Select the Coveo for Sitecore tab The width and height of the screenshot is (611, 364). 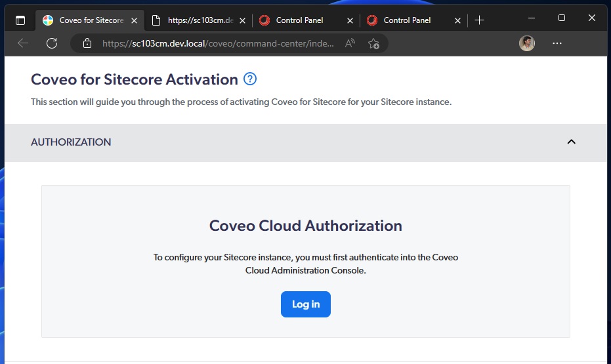(91, 20)
